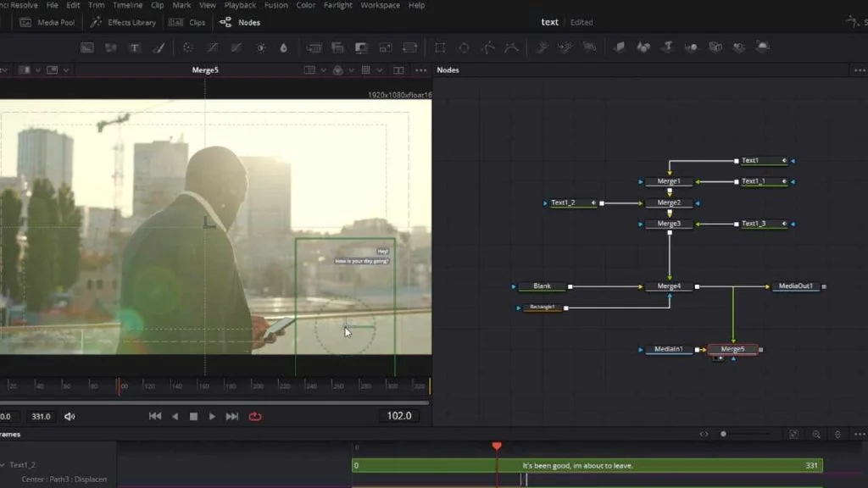Select the Paint tool
The width and height of the screenshot is (868, 488).
coord(160,48)
